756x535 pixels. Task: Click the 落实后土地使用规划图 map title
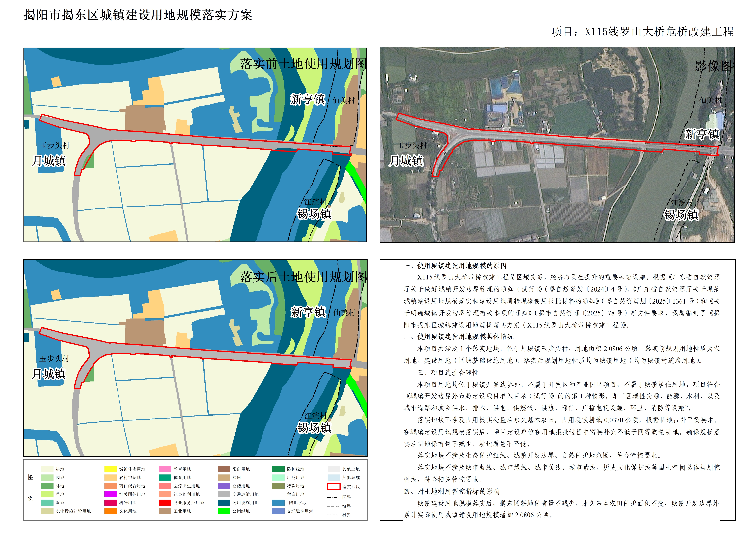[303, 277]
